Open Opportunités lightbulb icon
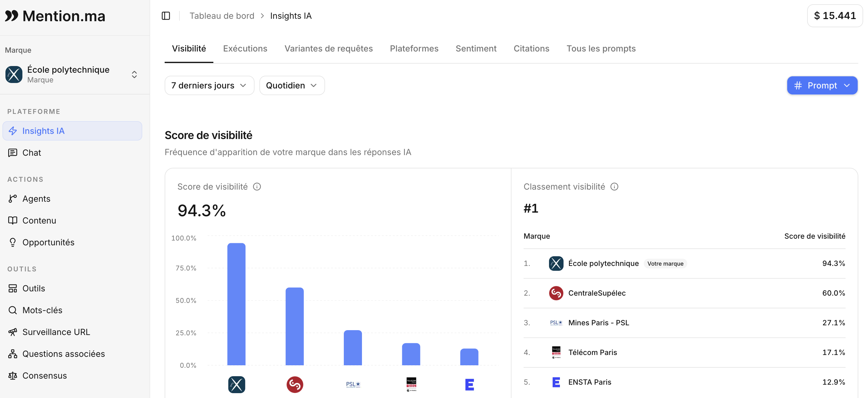The width and height of the screenshot is (868, 398). (x=13, y=243)
